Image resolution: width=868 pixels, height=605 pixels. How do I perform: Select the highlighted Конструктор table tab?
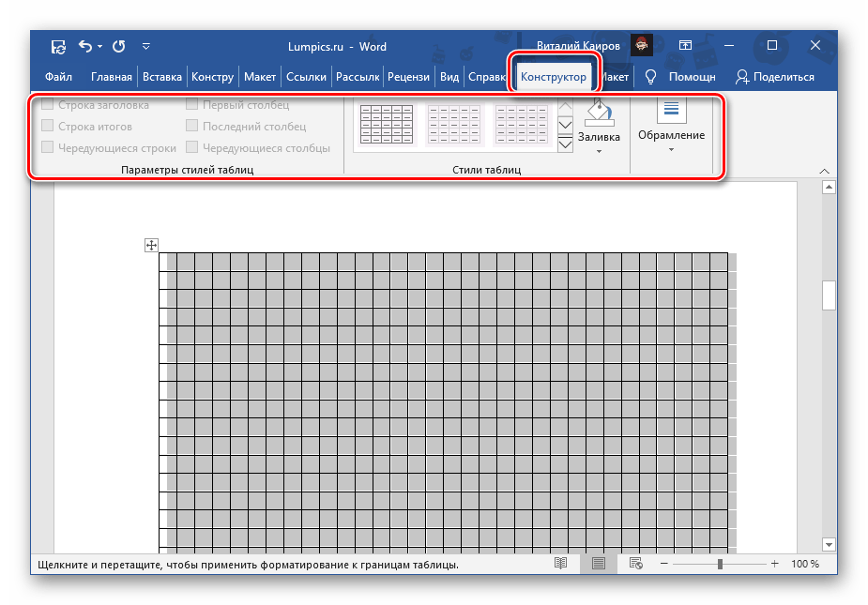553,77
